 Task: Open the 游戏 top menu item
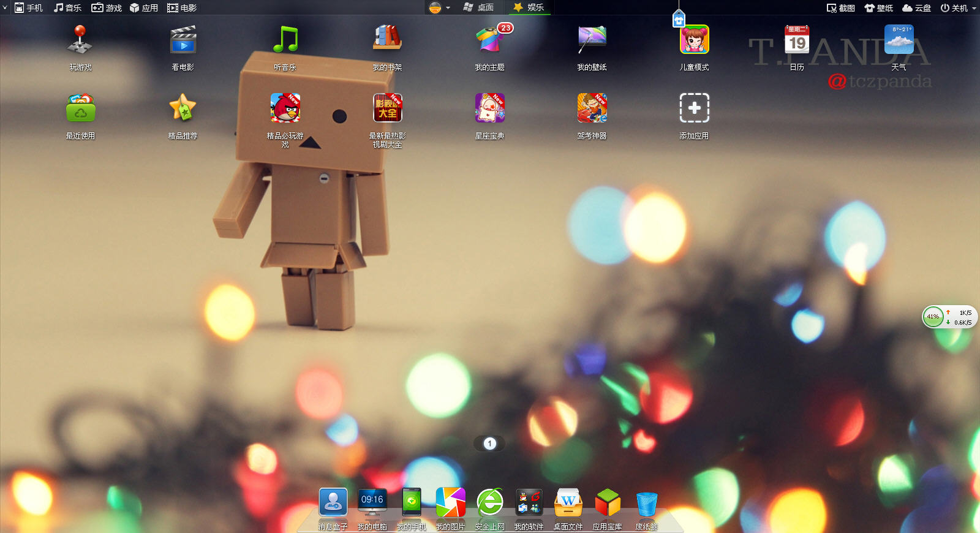tap(107, 8)
